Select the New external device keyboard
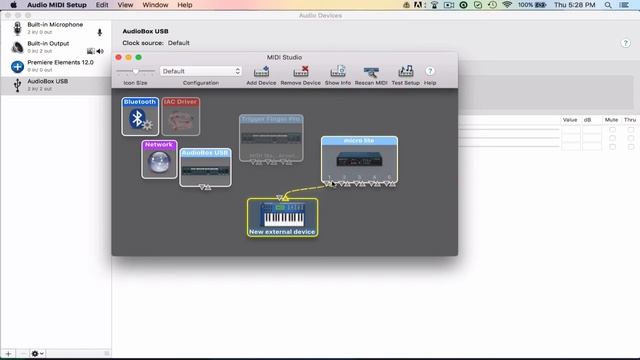 282,218
